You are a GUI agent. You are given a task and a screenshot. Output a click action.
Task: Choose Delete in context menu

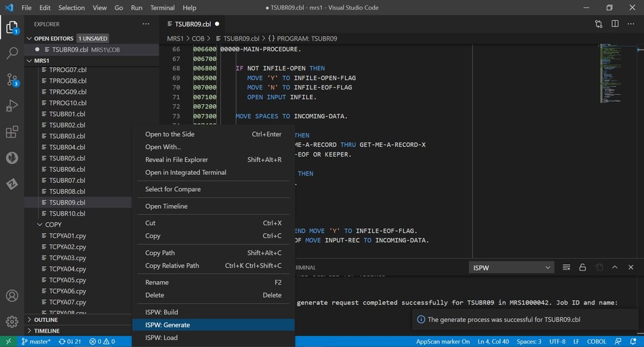[x=214, y=295]
